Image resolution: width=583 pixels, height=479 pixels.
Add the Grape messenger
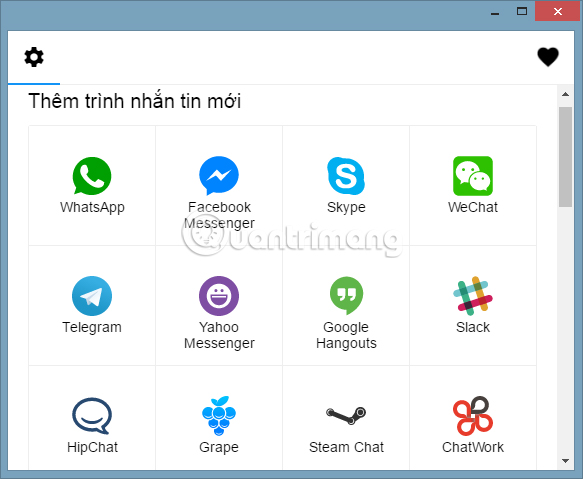(219, 418)
